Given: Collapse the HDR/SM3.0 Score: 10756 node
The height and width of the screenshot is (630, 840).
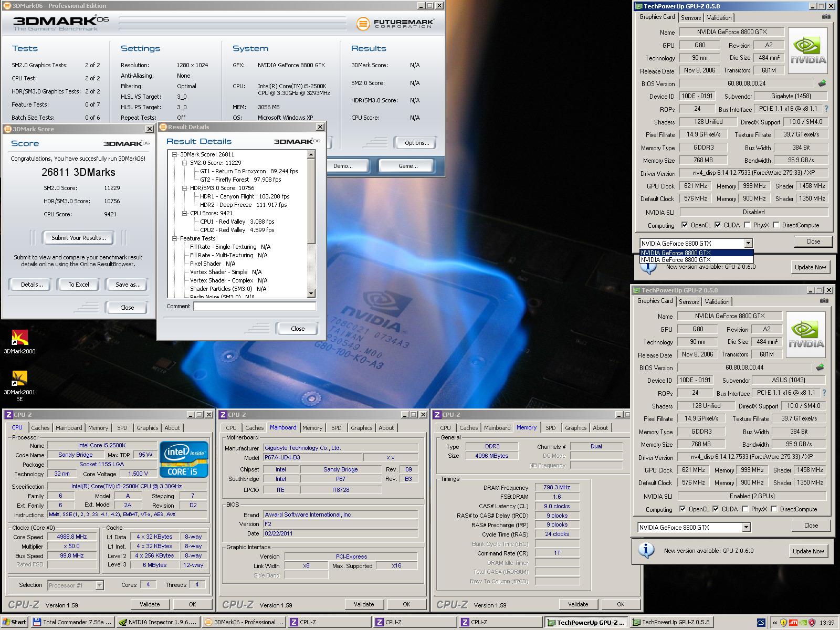Looking at the screenshot, I should tap(185, 188).
